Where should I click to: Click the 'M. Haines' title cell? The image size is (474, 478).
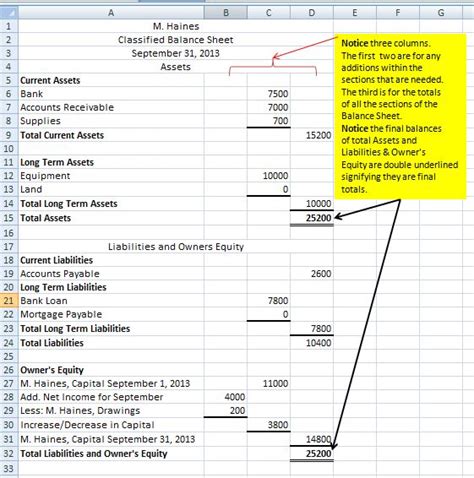pyautogui.click(x=176, y=26)
